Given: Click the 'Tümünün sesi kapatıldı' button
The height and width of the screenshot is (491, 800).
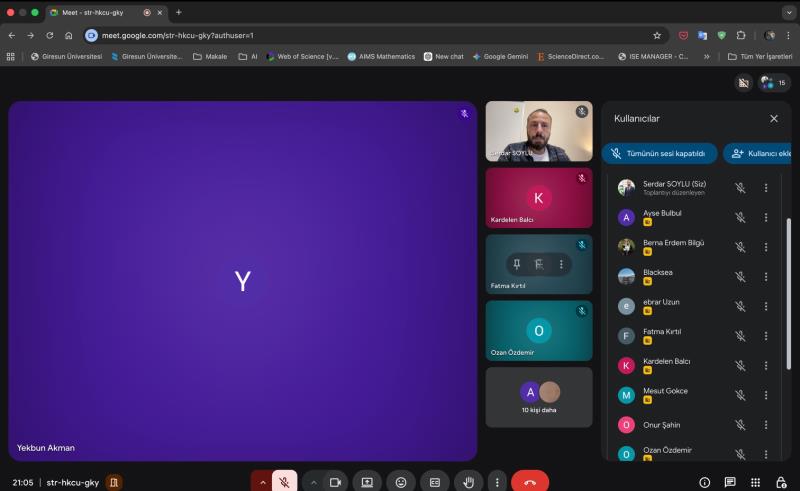Looking at the screenshot, I should [x=659, y=153].
